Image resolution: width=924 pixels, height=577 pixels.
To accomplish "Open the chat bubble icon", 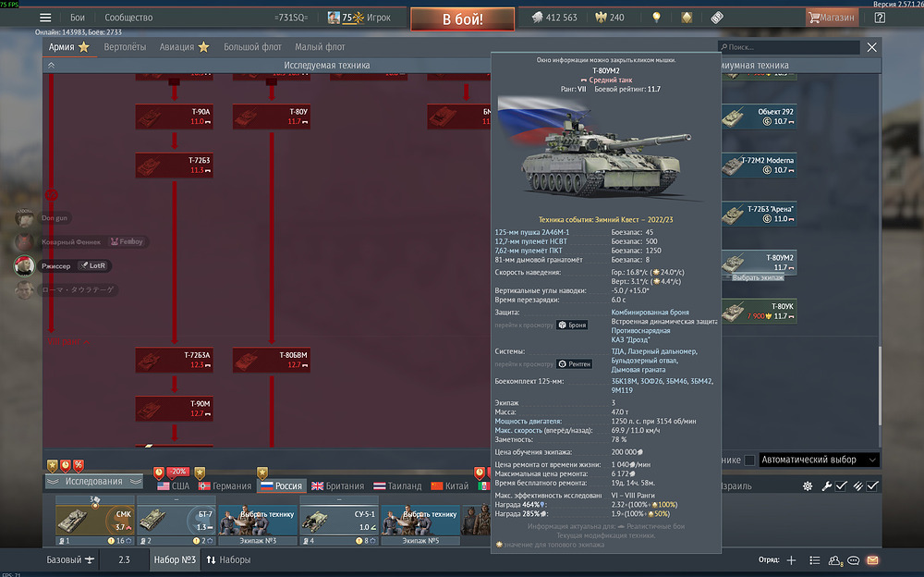I will coord(853,559).
